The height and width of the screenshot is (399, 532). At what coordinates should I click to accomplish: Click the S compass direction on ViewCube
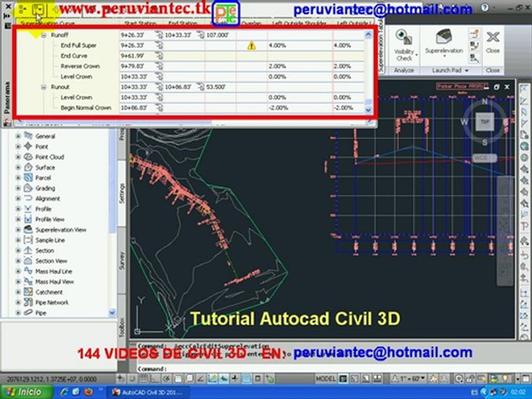[x=484, y=142]
